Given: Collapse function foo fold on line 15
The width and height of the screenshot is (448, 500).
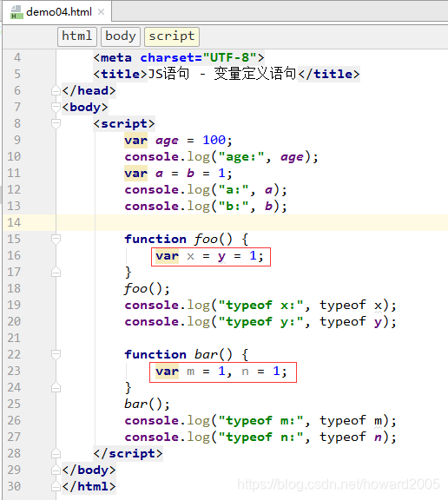Looking at the screenshot, I should click(x=56, y=240).
